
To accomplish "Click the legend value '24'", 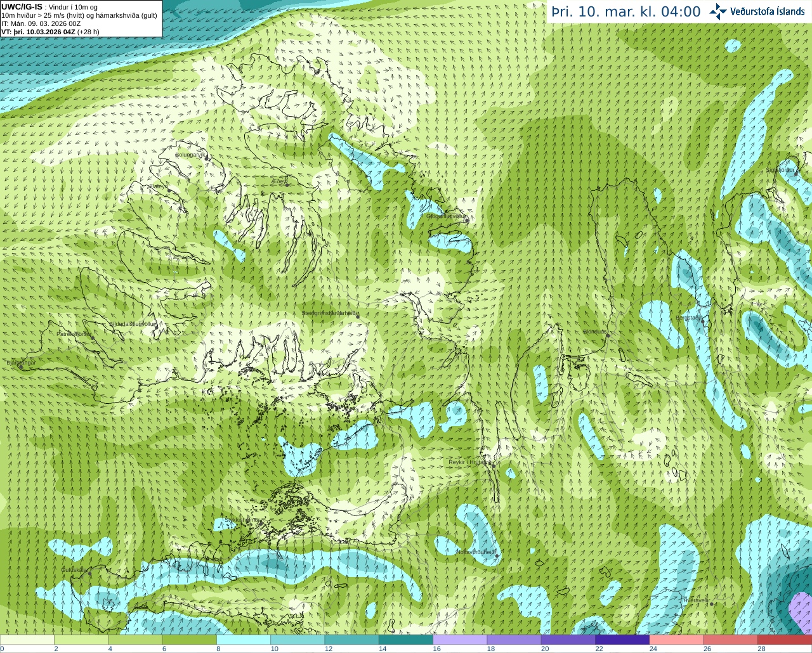I will click(x=653, y=649).
